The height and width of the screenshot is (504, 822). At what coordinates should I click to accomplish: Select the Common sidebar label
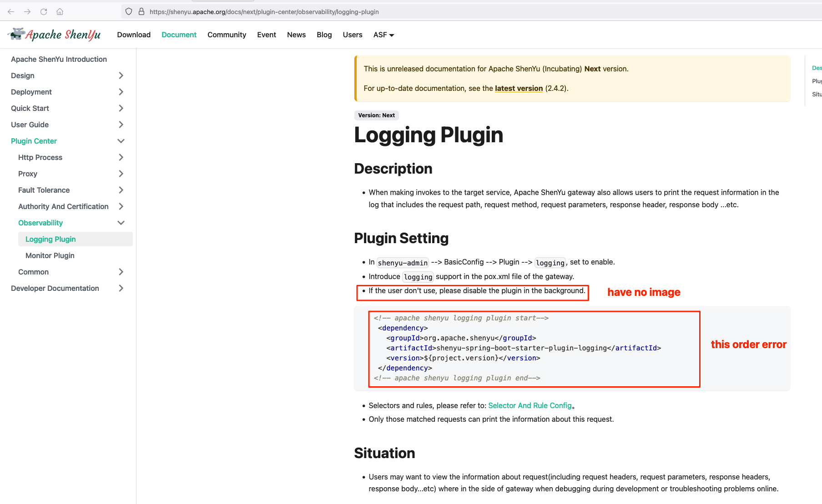coord(33,272)
